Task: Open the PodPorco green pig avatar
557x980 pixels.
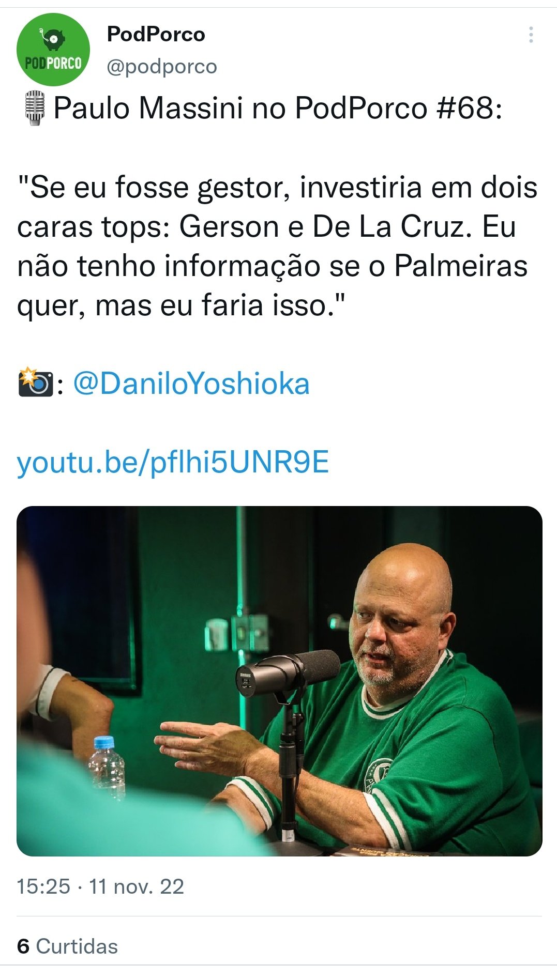Action: point(53,50)
